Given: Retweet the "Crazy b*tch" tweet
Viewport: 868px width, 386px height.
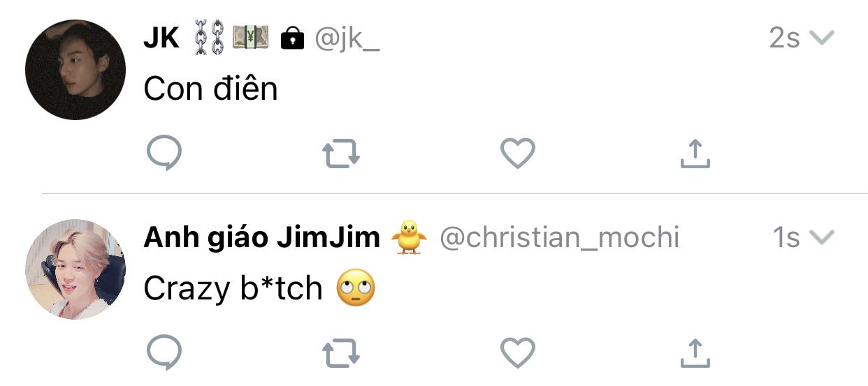Looking at the screenshot, I should click(341, 354).
